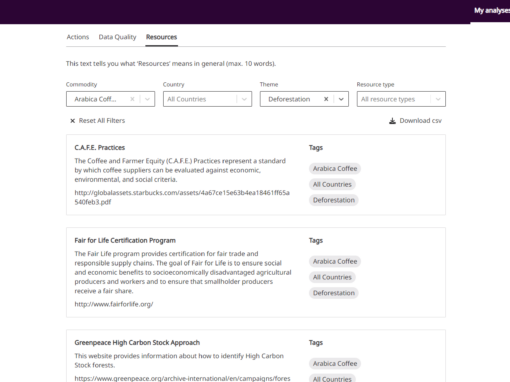
Task: Select the Resources tab
Action: point(161,37)
